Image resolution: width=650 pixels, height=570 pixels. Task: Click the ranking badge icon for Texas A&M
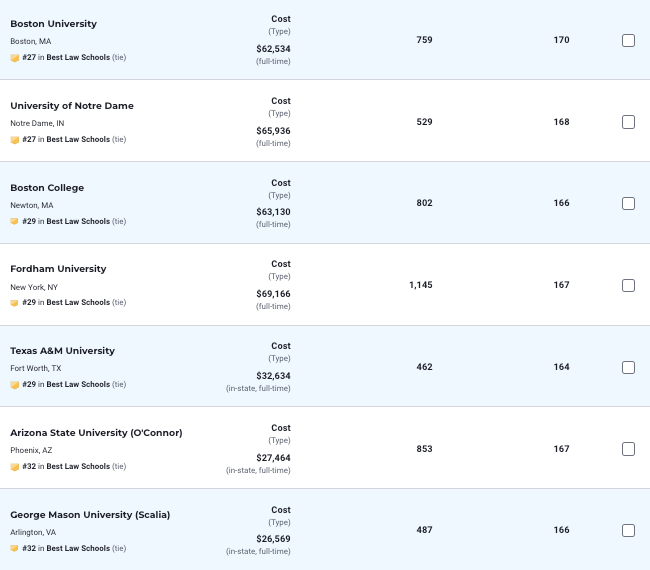[x=15, y=385]
